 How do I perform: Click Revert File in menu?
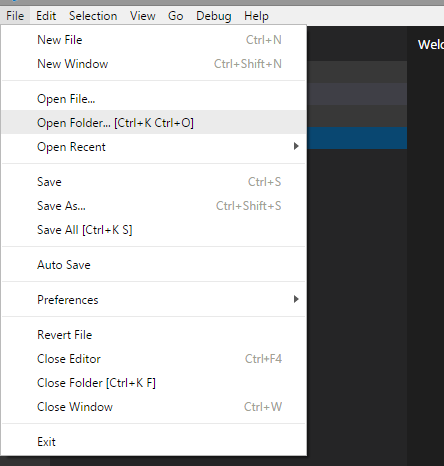154,335
